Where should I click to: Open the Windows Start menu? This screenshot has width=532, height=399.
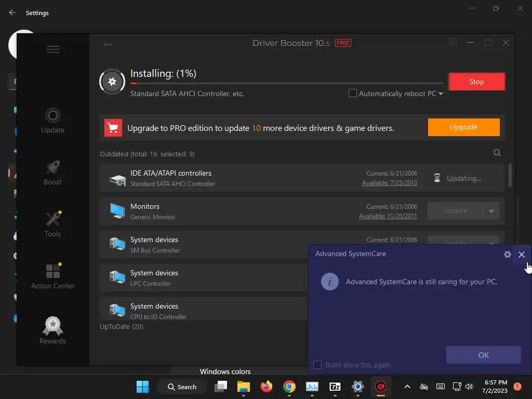(x=142, y=387)
